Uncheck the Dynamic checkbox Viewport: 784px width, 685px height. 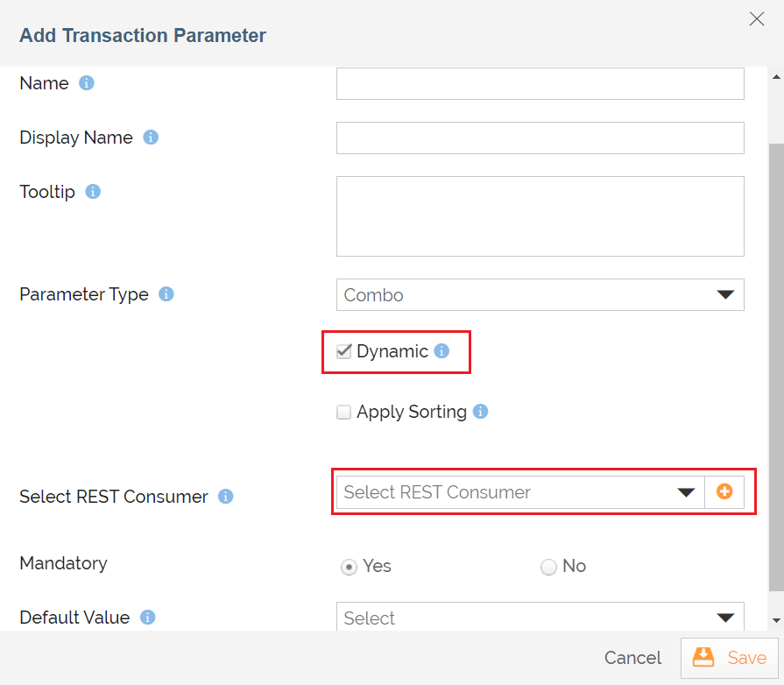pos(343,351)
